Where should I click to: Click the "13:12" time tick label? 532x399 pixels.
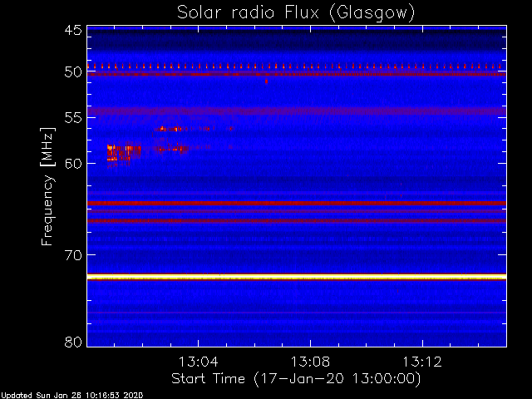pyautogui.click(x=422, y=362)
